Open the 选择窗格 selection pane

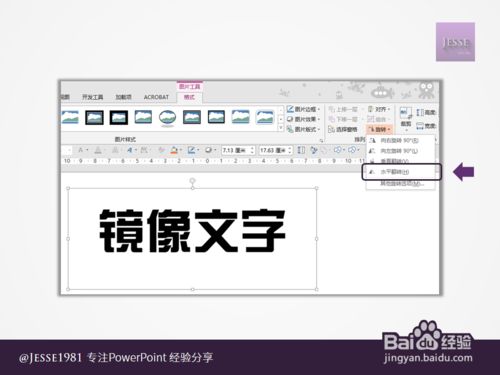tap(343, 129)
